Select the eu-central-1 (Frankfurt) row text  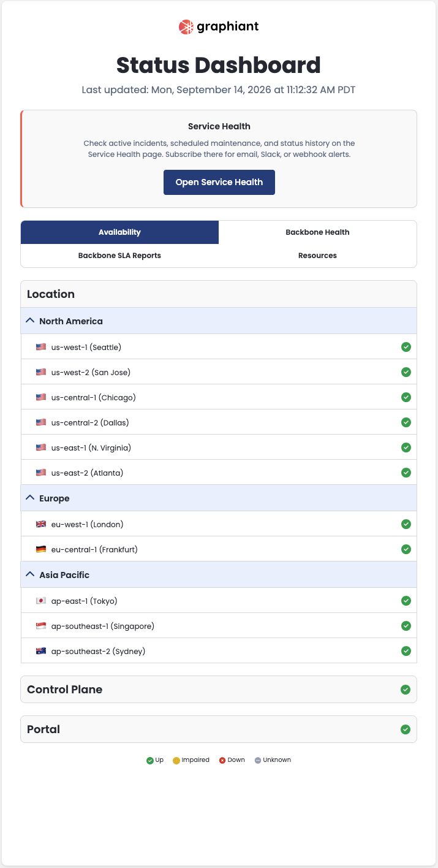pos(94,549)
